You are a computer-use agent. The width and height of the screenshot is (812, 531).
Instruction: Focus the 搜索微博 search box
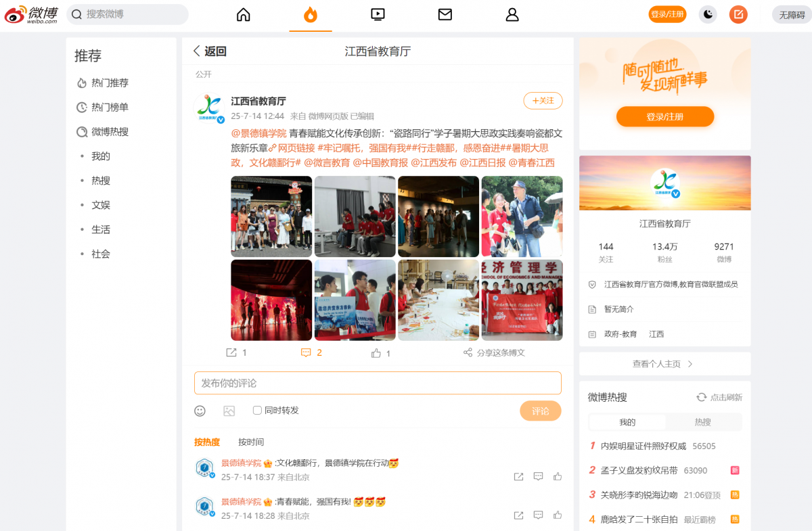[127, 14]
